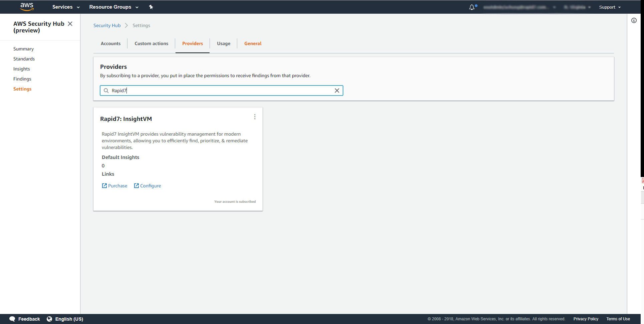Expand the Resource Groups dropdown
The width and height of the screenshot is (644, 324).
(113, 7)
